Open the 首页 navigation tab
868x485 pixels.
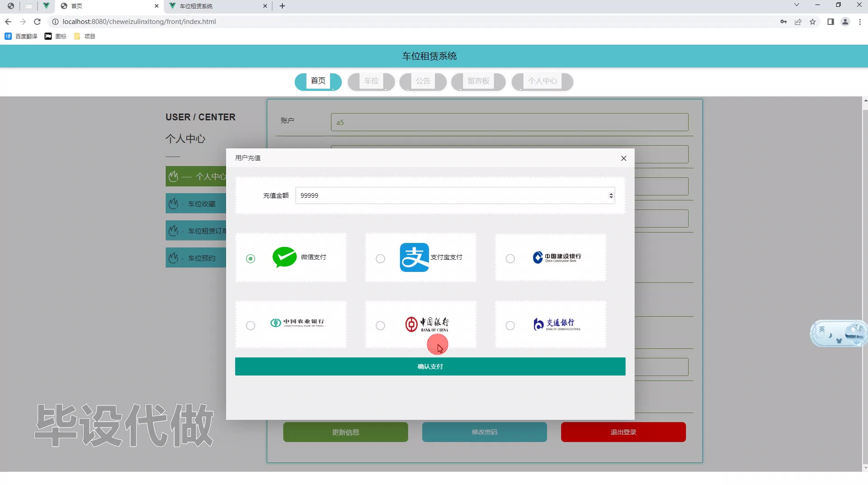(318, 81)
